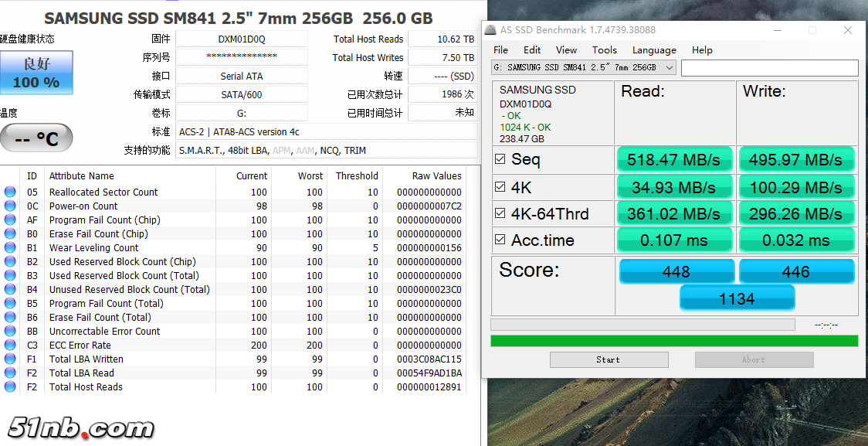Uncheck the Seq benchmark checkbox
Image resolution: width=868 pixels, height=446 pixels.
point(500,159)
